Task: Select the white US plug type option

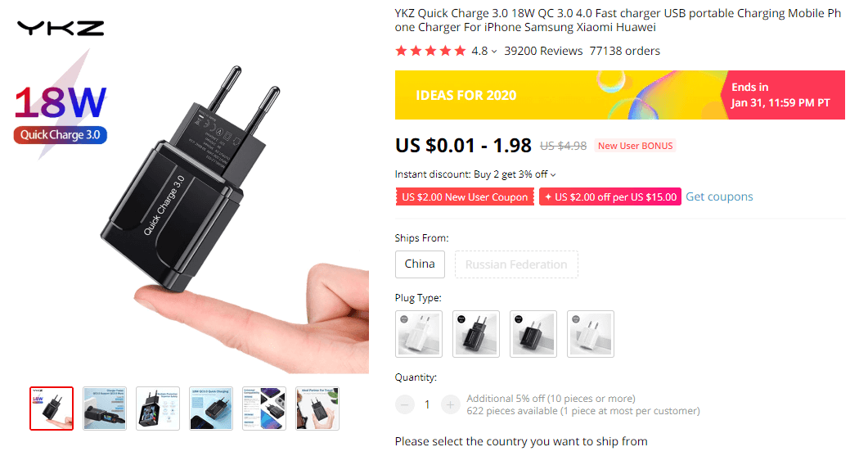Action: tap(591, 334)
